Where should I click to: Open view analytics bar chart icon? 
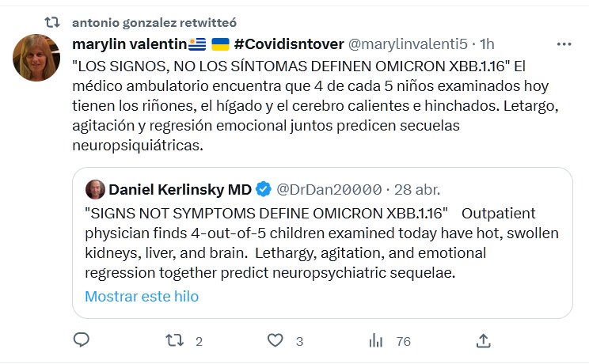pos(376,340)
